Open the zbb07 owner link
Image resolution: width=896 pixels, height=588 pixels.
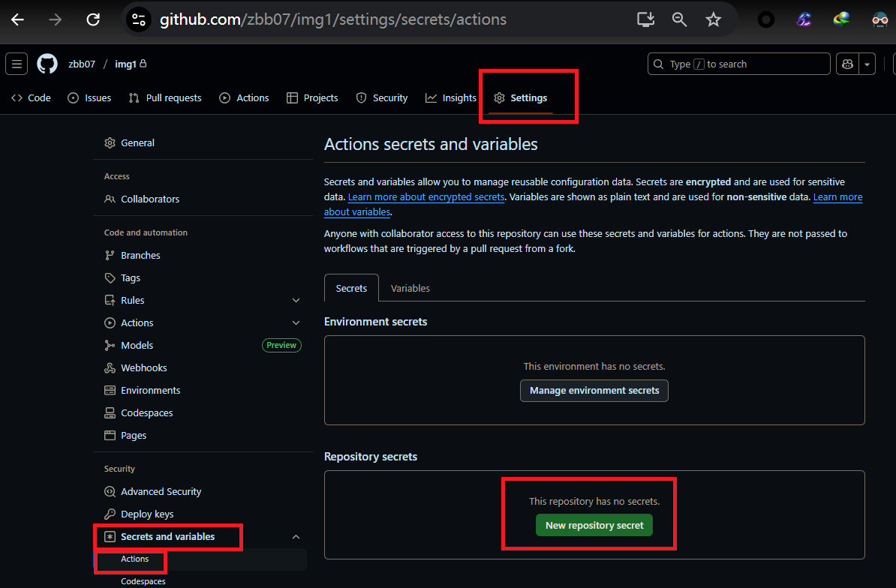point(82,64)
